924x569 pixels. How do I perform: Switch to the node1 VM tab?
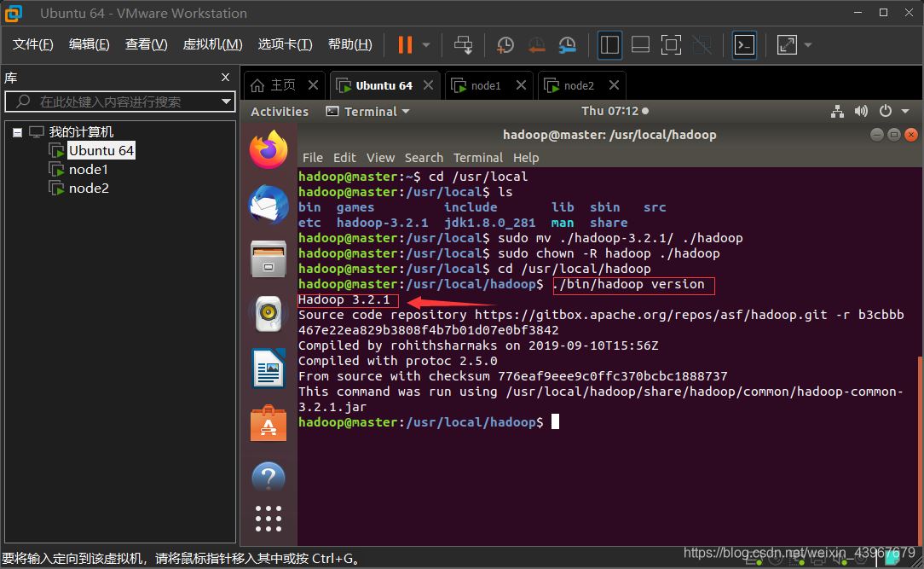[x=486, y=85]
